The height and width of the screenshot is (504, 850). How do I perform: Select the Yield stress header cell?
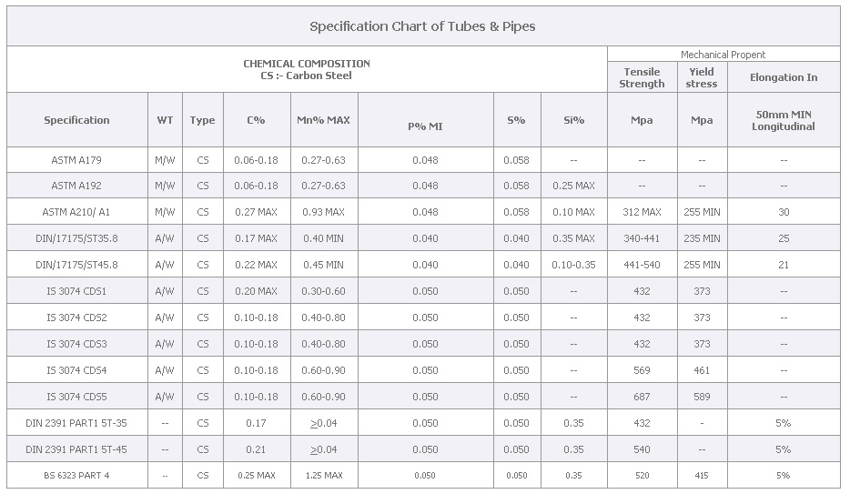(702, 77)
